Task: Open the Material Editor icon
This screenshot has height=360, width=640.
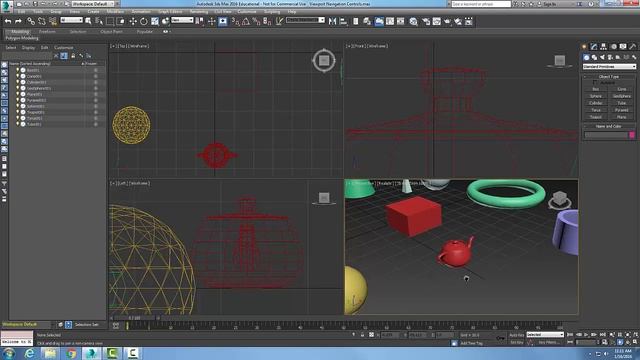Action: (413, 21)
